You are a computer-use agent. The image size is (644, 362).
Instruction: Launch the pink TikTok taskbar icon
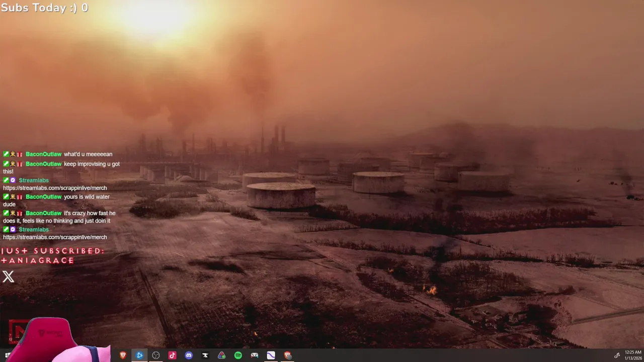click(172, 355)
